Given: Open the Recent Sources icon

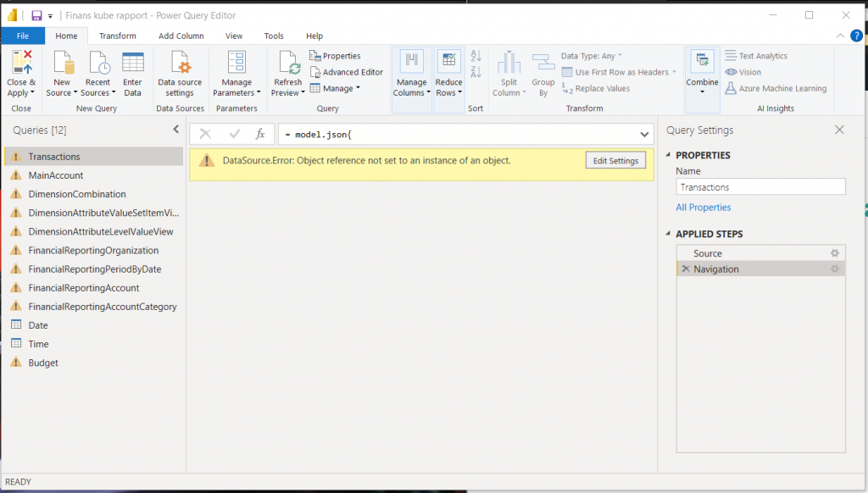Looking at the screenshot, I should click(x=98, y=62).
